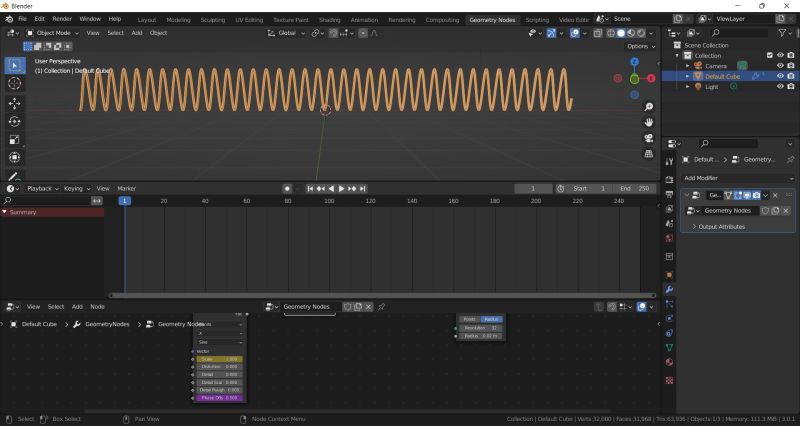This screenshot has width=800, height=426.
Task: Open the Particles properties tab
Action: 669,304
